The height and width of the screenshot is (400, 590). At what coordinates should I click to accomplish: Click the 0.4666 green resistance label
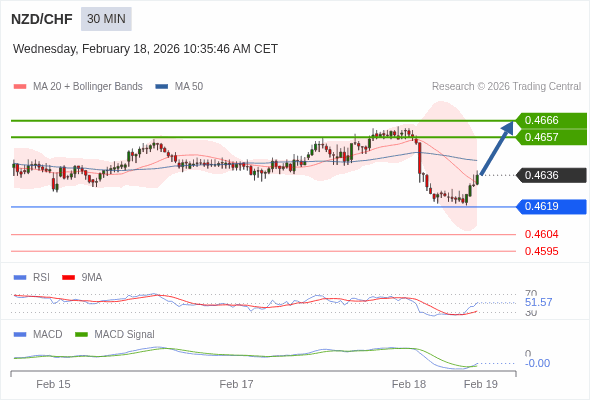click(x=552, y=120)
